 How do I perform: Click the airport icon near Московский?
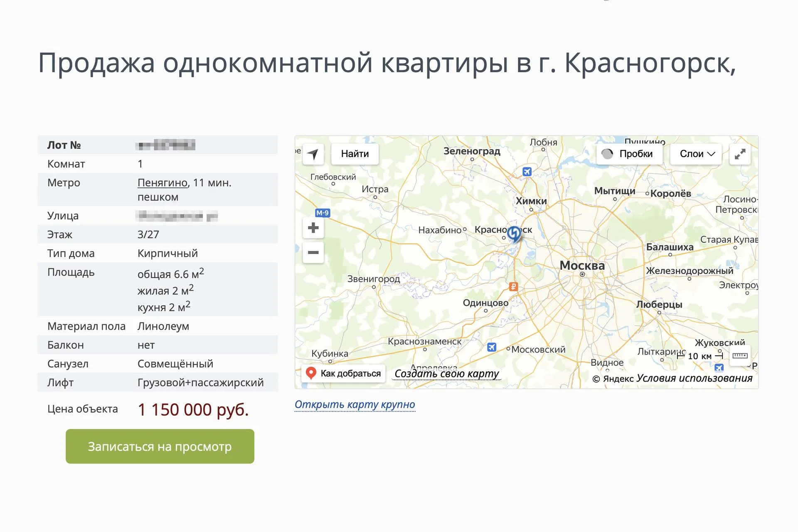(x=492, y=347)
